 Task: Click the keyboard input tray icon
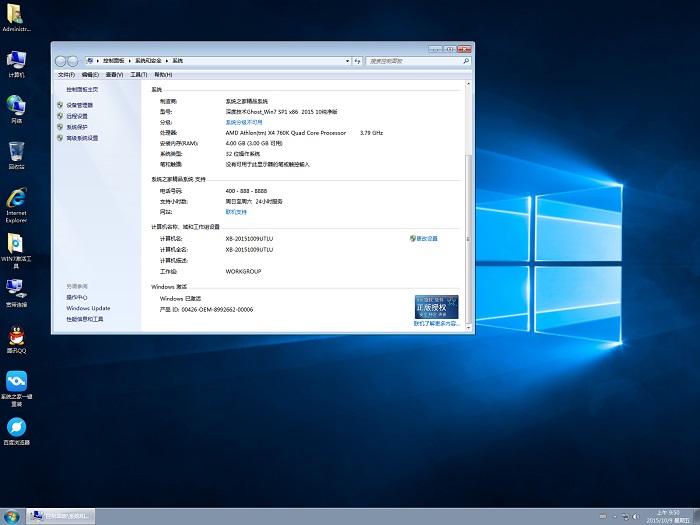(x=603, y=517)
